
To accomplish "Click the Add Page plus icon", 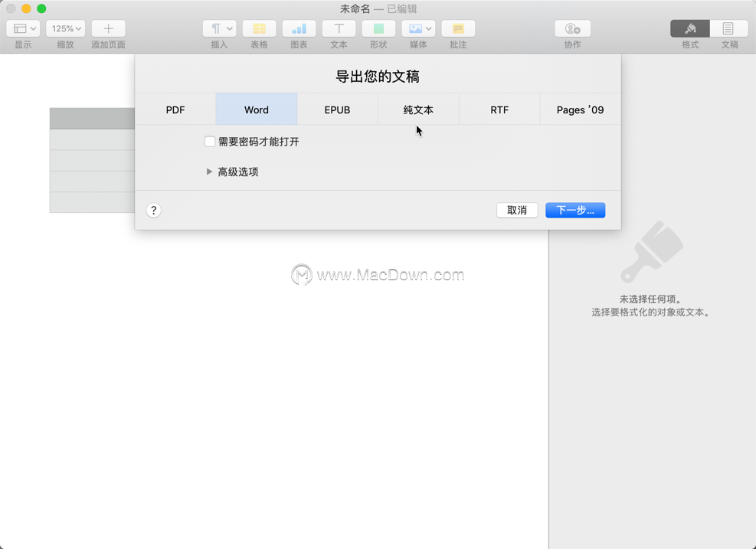I will tap(108, 28).
